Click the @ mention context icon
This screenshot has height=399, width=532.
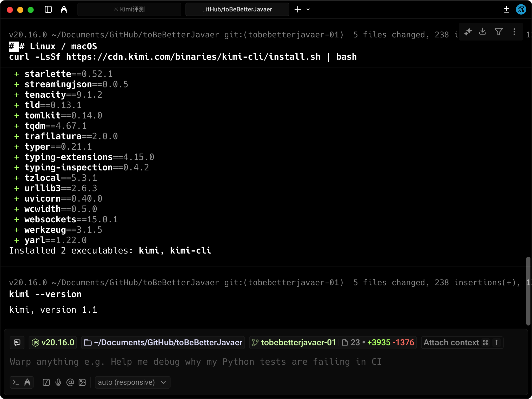coord(70,382)
